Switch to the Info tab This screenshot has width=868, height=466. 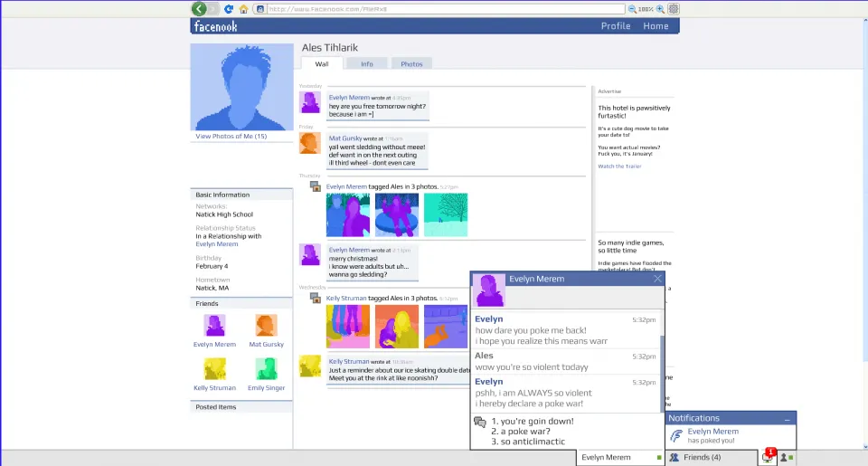pos(366,63)
